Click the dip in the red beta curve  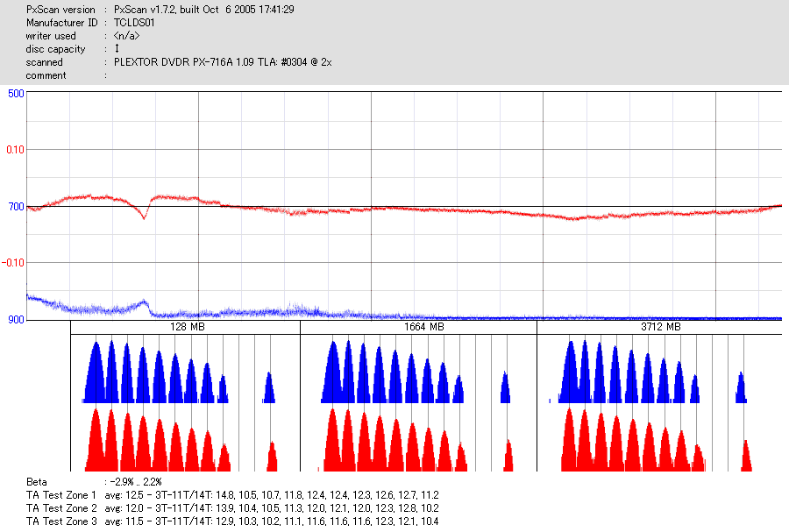tap(144, 216)
